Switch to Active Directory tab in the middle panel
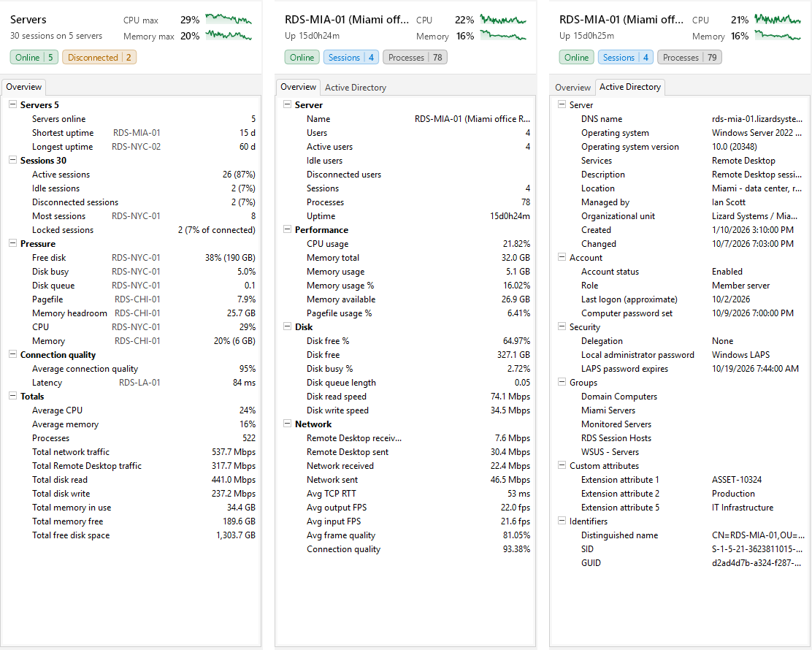Viewport: 812px width, 650px height. [x=355, y=88]
